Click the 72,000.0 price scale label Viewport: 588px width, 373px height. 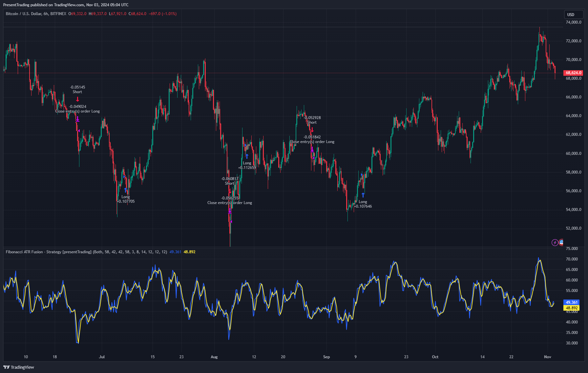[x=574, y=41]
